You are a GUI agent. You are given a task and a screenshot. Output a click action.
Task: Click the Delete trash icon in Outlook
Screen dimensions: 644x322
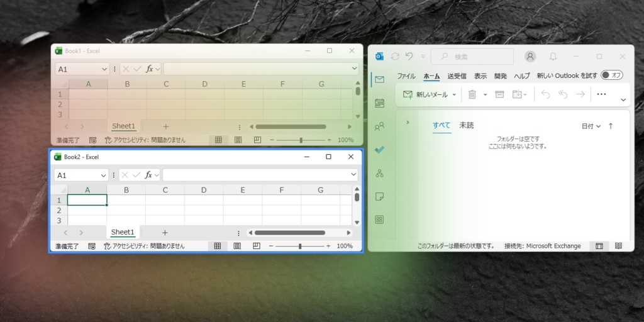click(472, 94)
